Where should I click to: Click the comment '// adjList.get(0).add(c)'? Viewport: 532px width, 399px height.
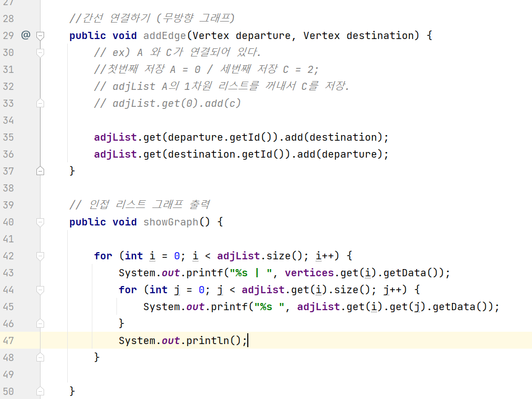[x=167, y=103]
